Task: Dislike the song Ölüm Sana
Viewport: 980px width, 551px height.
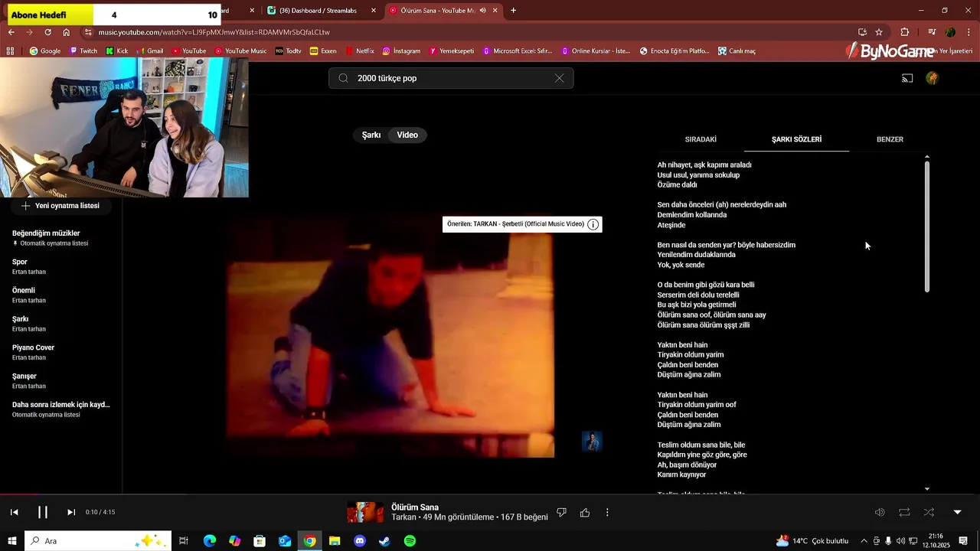Action: [561, 512]
